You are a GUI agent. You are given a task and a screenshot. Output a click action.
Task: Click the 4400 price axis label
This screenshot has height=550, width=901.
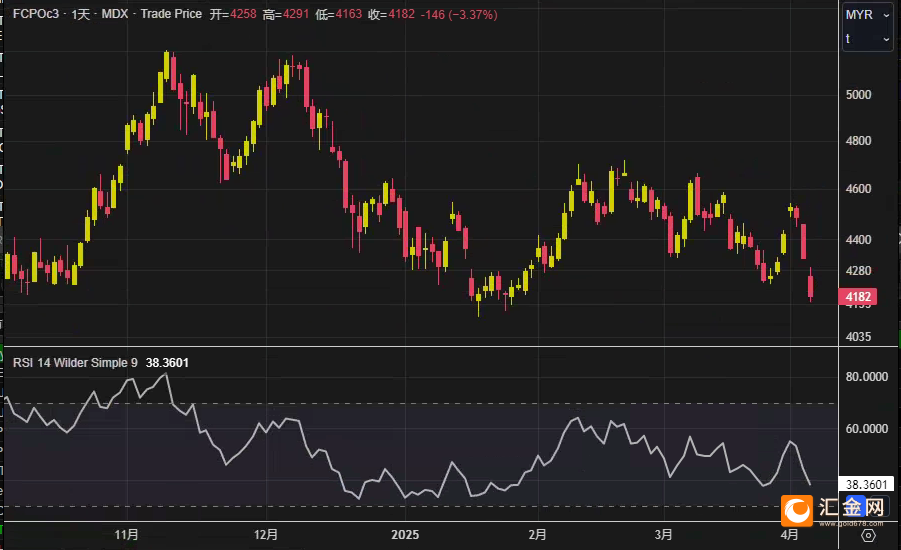[x=858, y=240]
